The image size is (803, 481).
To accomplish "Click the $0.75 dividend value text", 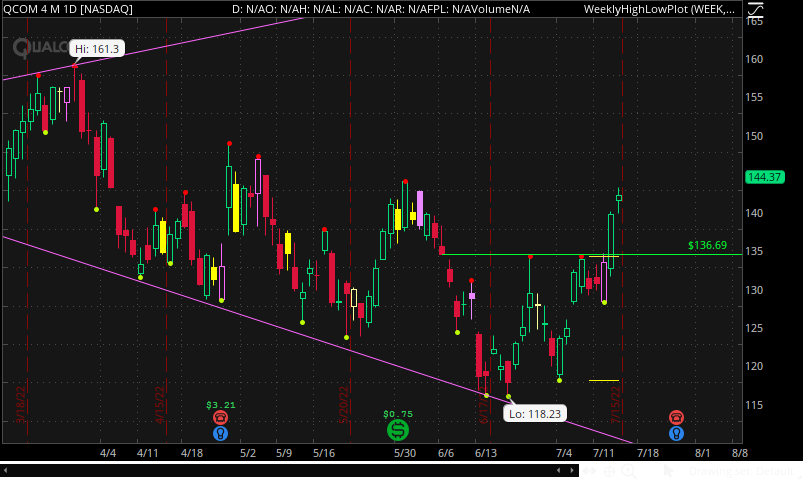I will point(398,414).
